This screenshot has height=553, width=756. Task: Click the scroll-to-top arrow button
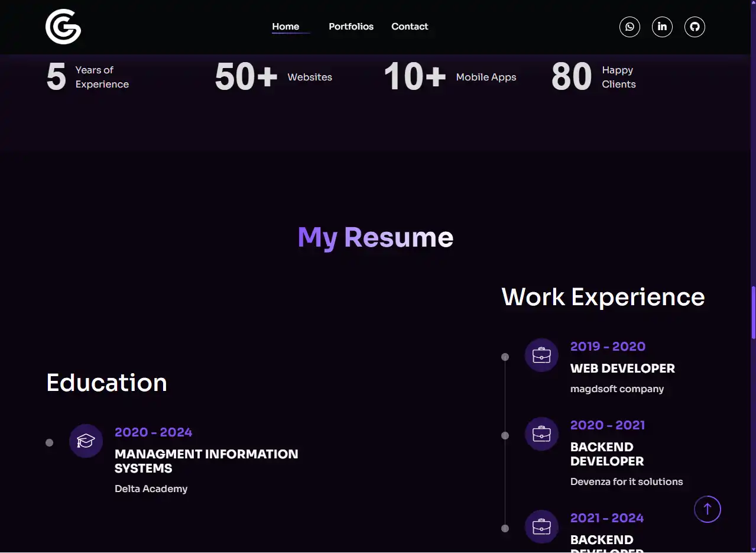[707, 509]
